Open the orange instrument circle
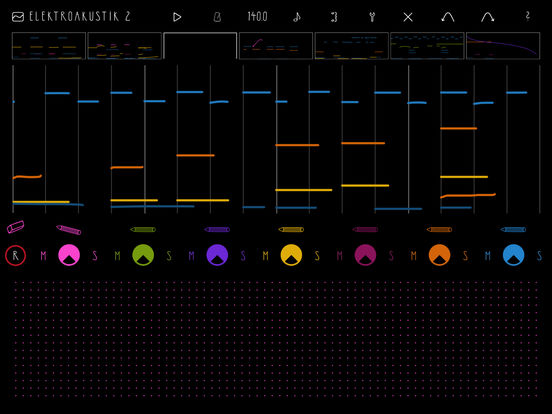The image size is (552, 414). click(x=439, y=255)
